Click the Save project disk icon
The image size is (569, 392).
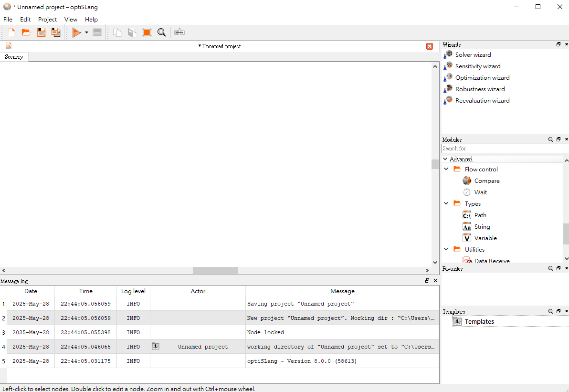[x=41, y=32]
